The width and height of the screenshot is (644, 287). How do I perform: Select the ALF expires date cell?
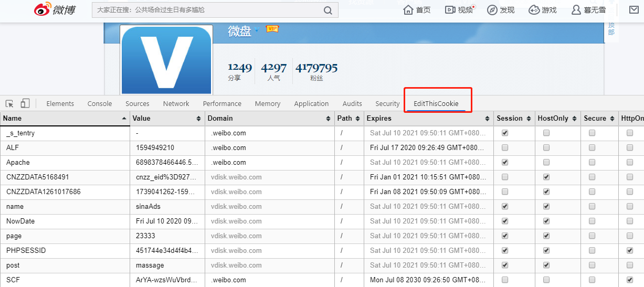tap(428, 148)
